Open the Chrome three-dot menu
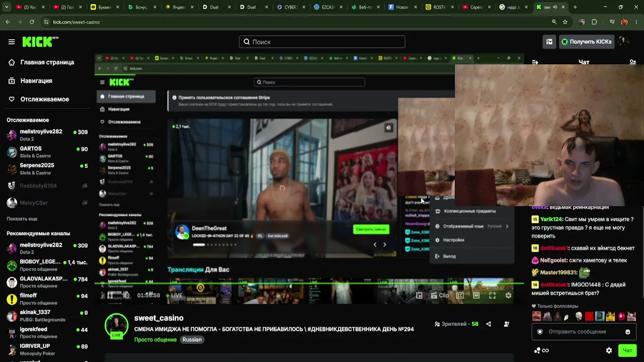Image resolution: width=644 pixels, height=362 pixels. tap(636, 22)
